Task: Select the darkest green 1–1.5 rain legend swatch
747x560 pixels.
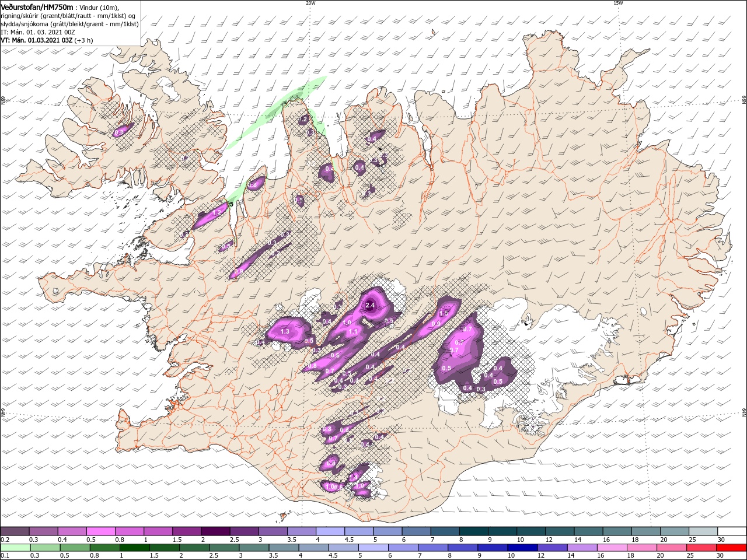Action: tap(134, 548)
